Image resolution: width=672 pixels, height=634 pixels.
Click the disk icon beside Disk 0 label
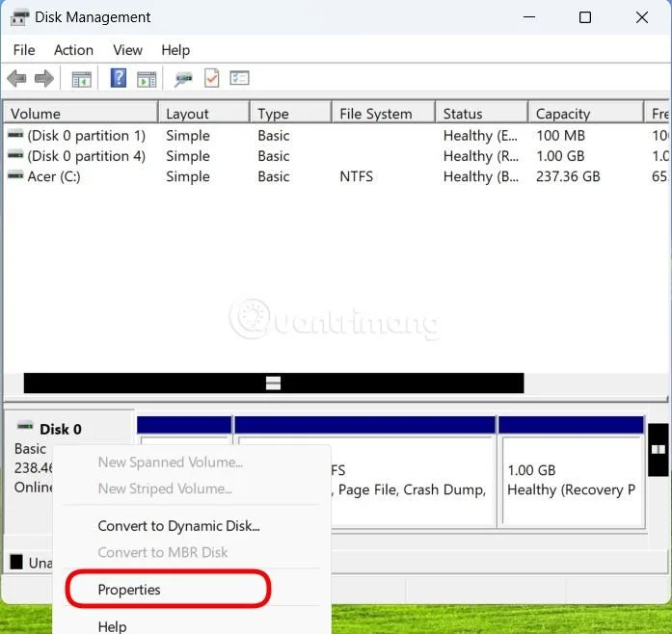25,426
